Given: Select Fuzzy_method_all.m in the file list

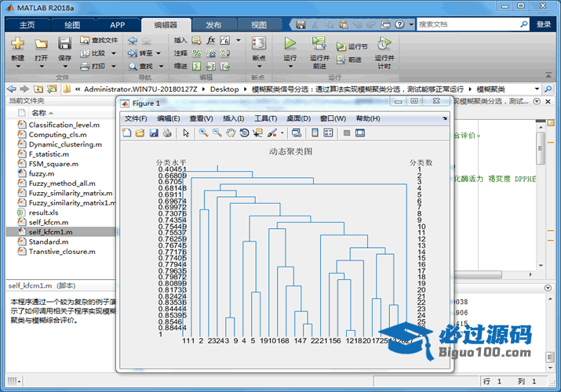Looking at the screenshot, I should (x=61, y=183).
